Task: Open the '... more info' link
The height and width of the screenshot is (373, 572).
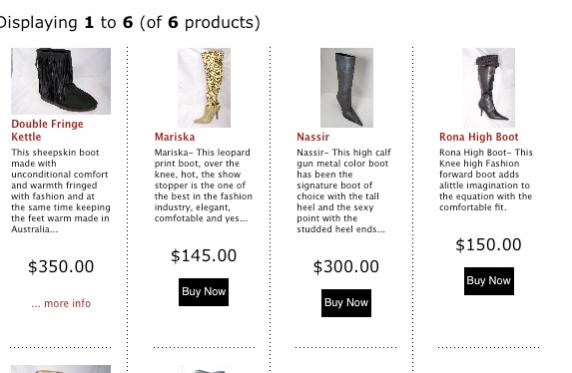Action: [61, 303]
